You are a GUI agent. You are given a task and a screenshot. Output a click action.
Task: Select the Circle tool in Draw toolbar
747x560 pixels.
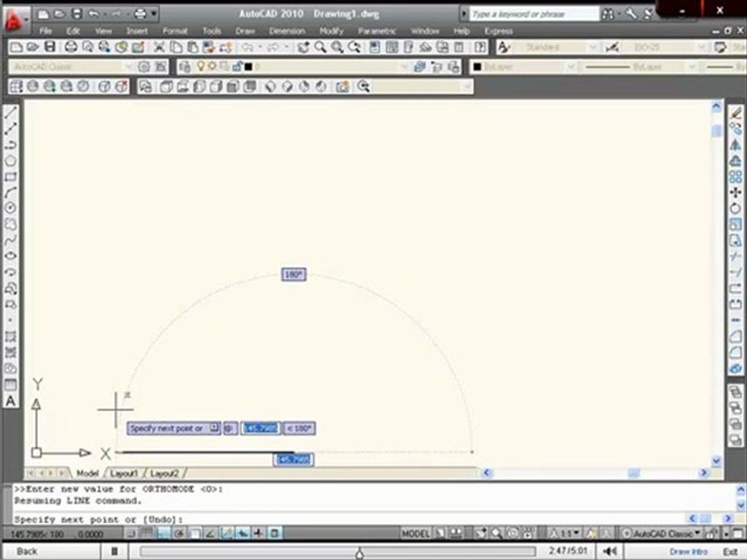(x=10, y=208)
